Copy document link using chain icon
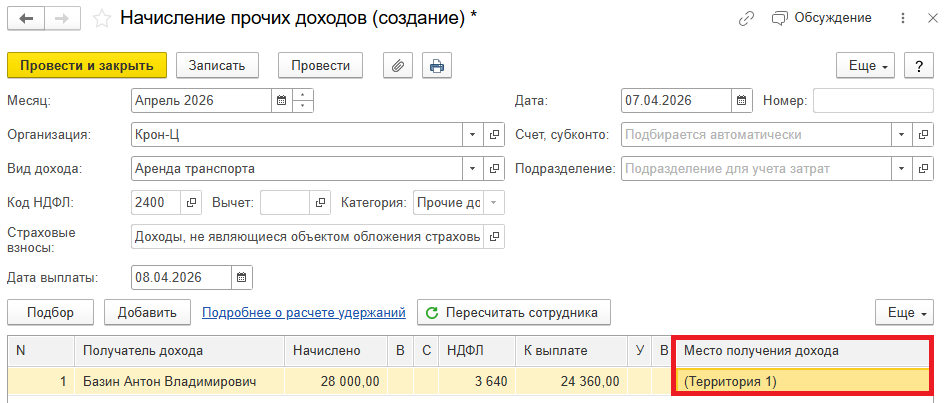Screen dimensions: 947x403 point(746,19)
